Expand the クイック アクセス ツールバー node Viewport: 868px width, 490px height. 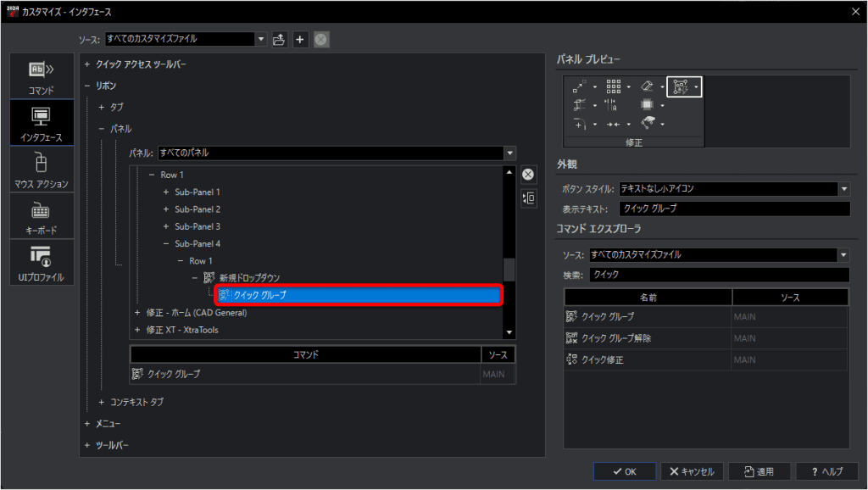pos(87,64)
